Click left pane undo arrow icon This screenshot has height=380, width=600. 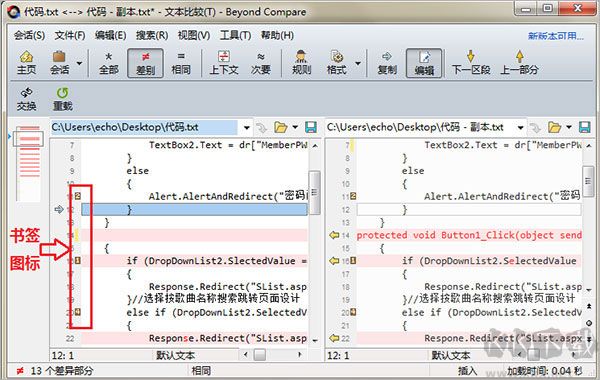pyautogui.click(x=262, y=127)
